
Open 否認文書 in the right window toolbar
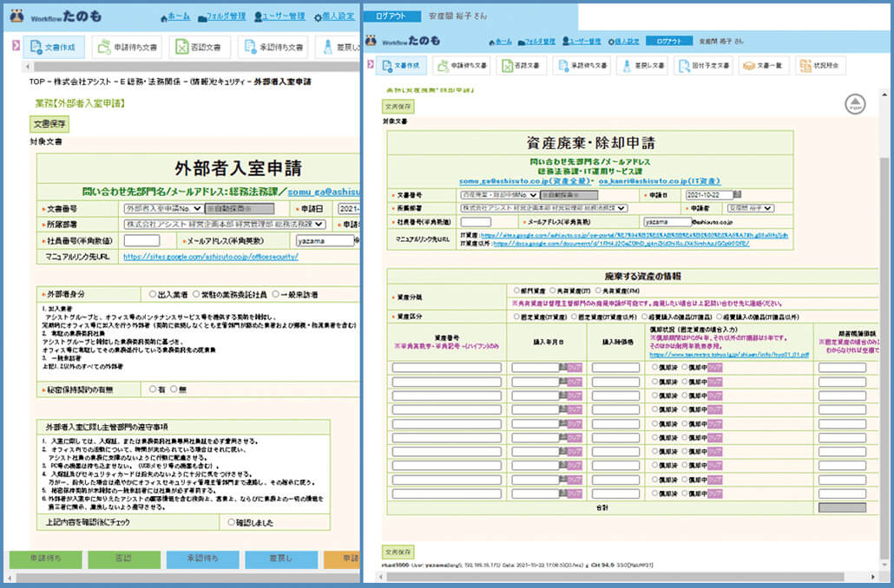point(521,66)
